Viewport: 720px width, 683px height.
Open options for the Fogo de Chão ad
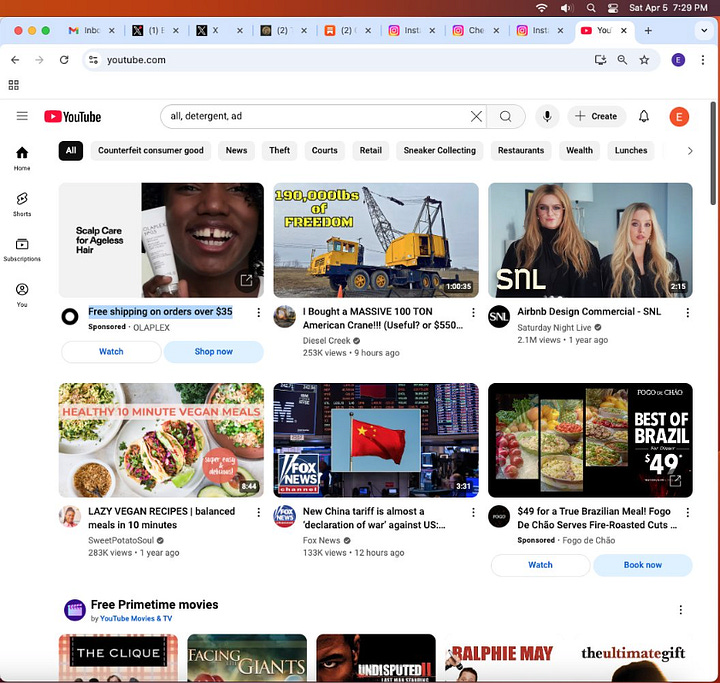[x=687, y=512]
